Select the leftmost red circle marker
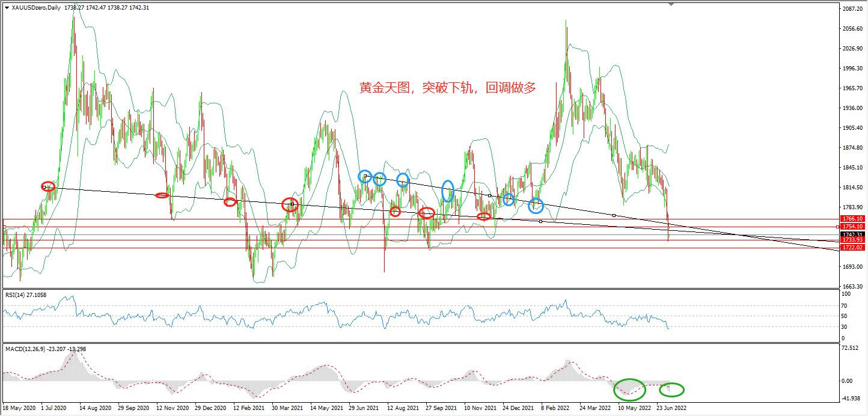 click(48, 186)
